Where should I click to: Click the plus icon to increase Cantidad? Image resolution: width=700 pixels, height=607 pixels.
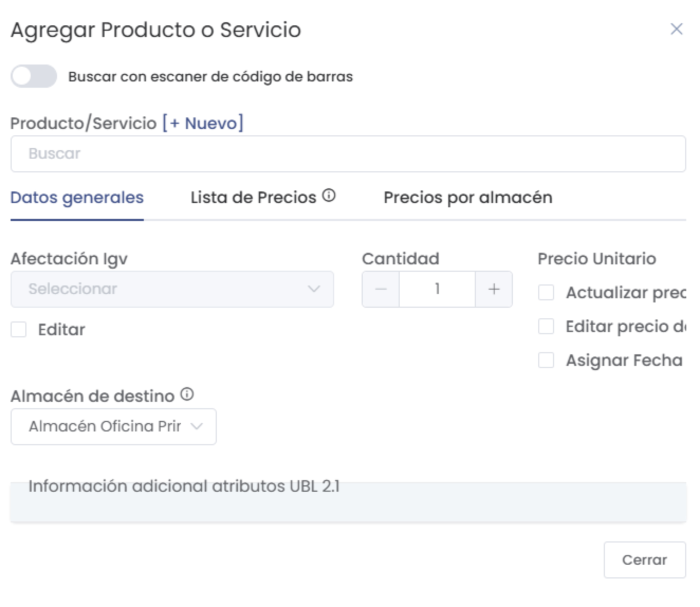(x=493, y=289)
